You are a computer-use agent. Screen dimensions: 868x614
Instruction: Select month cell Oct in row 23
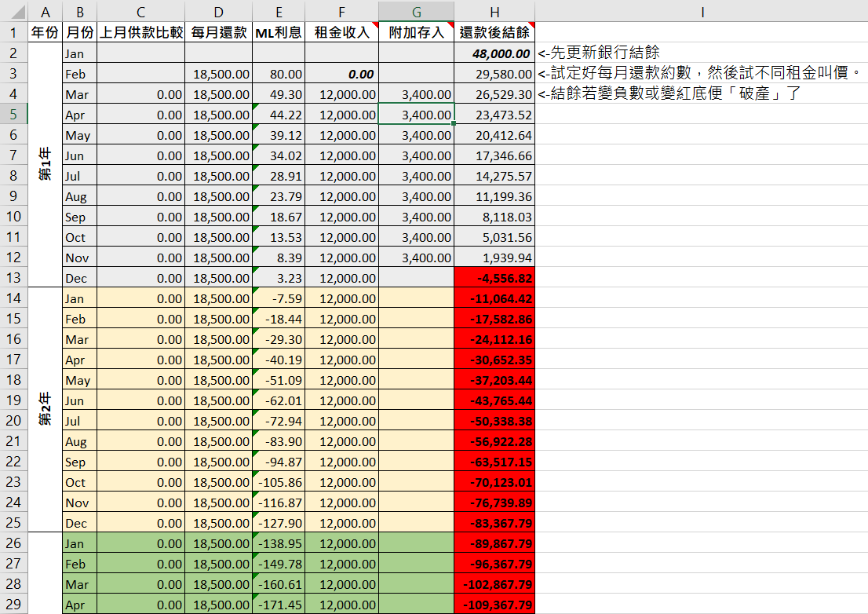80,482
